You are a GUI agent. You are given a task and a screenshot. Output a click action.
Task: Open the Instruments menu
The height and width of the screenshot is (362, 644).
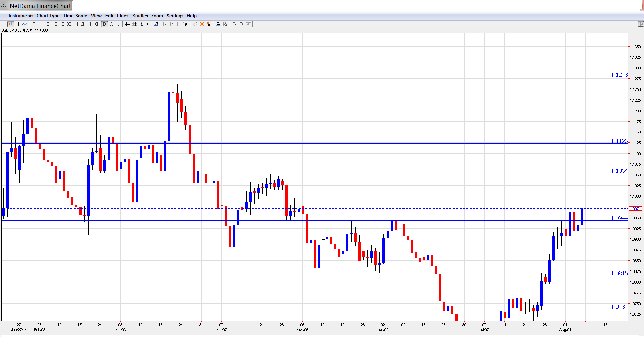pos(21,16)
